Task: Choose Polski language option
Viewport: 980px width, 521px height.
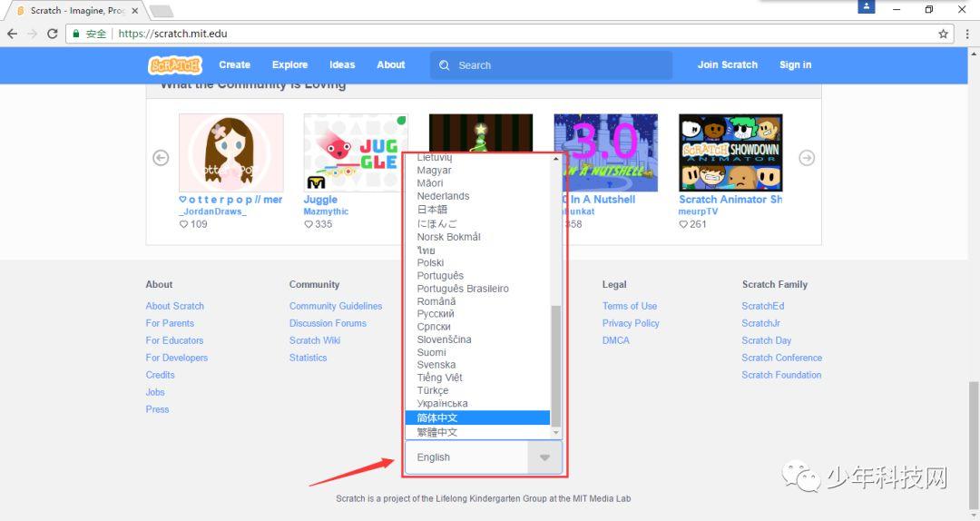Action: (x=477, y=262)
